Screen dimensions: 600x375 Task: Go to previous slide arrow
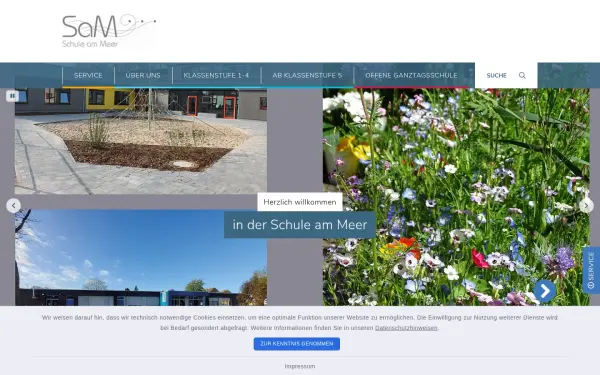tap(13, 206)
